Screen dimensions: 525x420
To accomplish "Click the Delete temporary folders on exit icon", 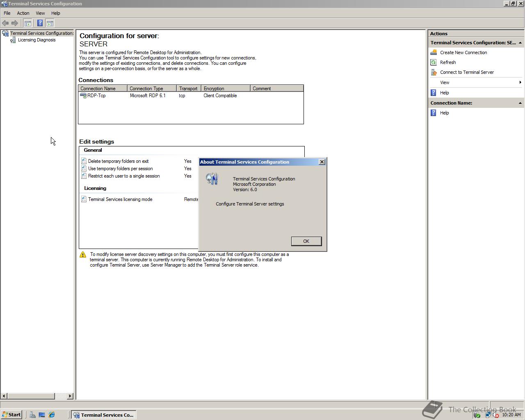I will 84,161.
